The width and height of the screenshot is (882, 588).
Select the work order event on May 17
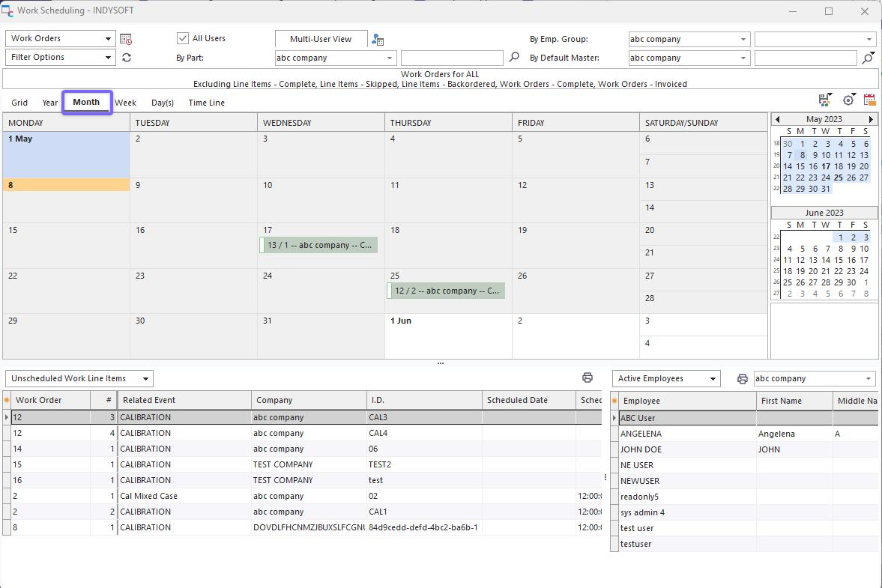click(319, 245)
